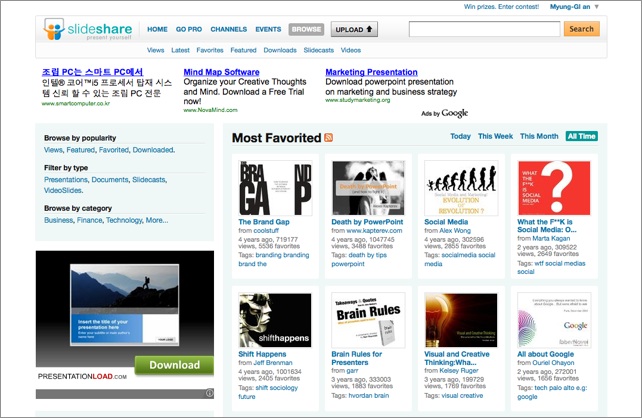Open the Slidecasts sub-navigation link
The width and height of the screenshot is (642, 418).
319,50
